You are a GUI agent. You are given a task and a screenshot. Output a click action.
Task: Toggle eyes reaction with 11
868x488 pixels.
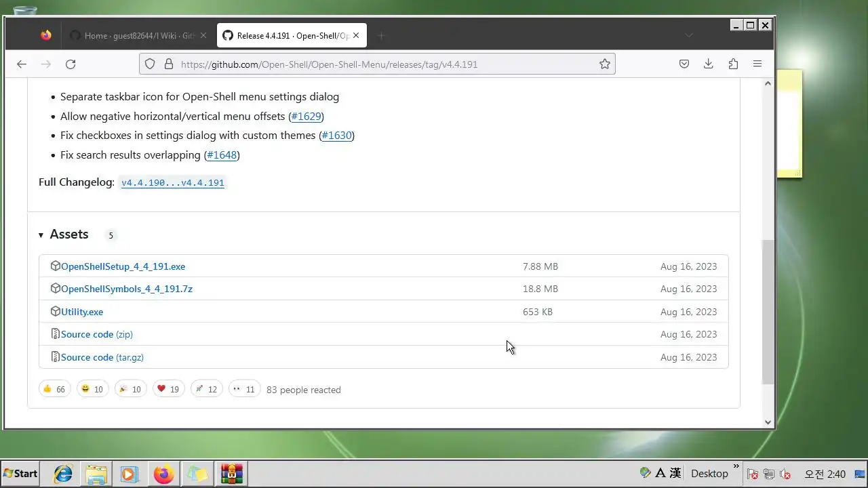point(244,389)
